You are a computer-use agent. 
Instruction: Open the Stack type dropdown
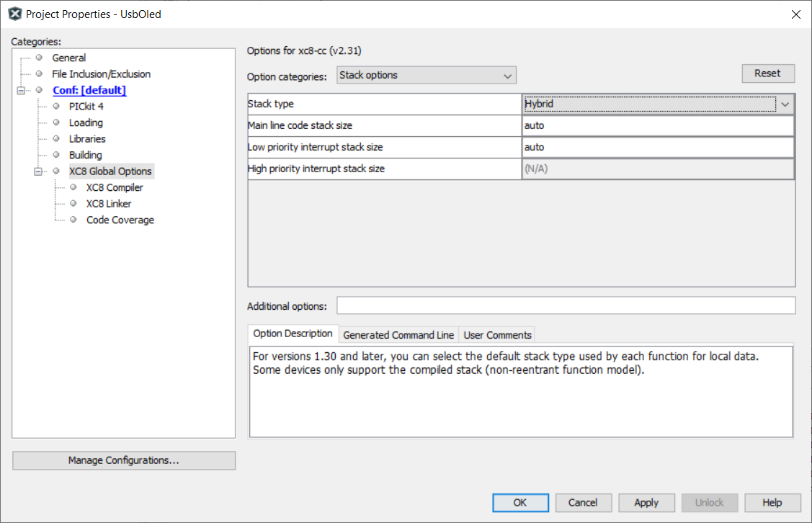[x=785, y=104]
